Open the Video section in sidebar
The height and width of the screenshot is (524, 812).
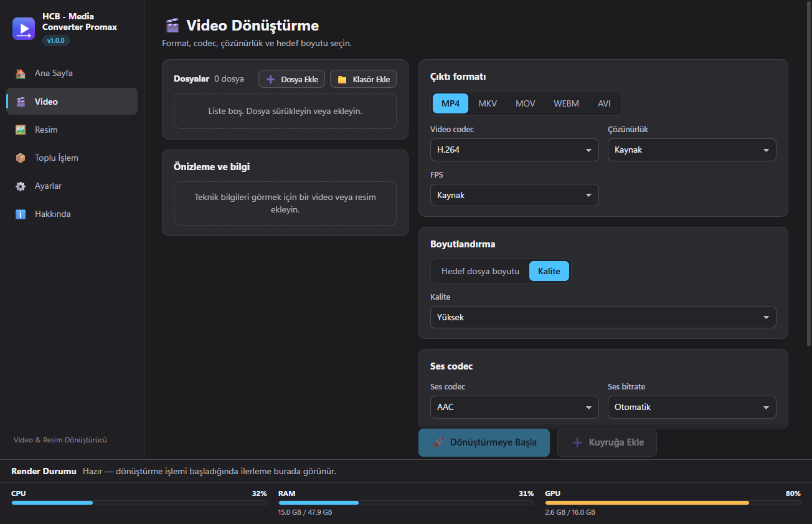(x=72, y=102)
